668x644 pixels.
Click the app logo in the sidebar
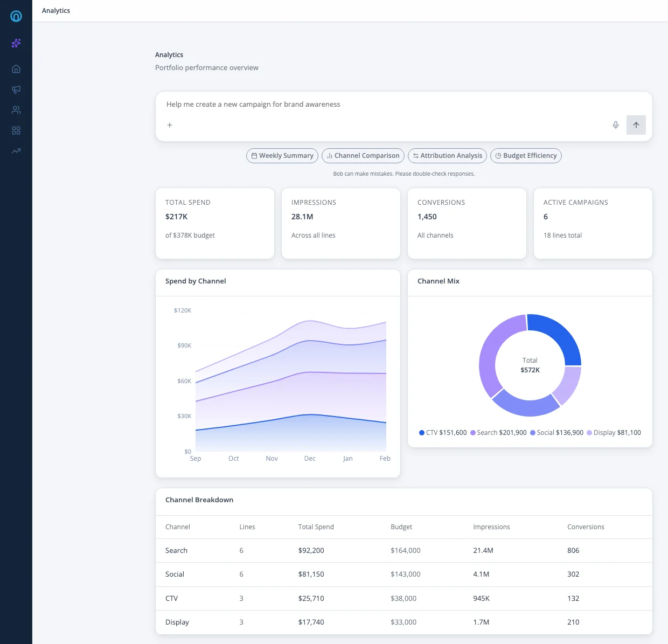16,16
